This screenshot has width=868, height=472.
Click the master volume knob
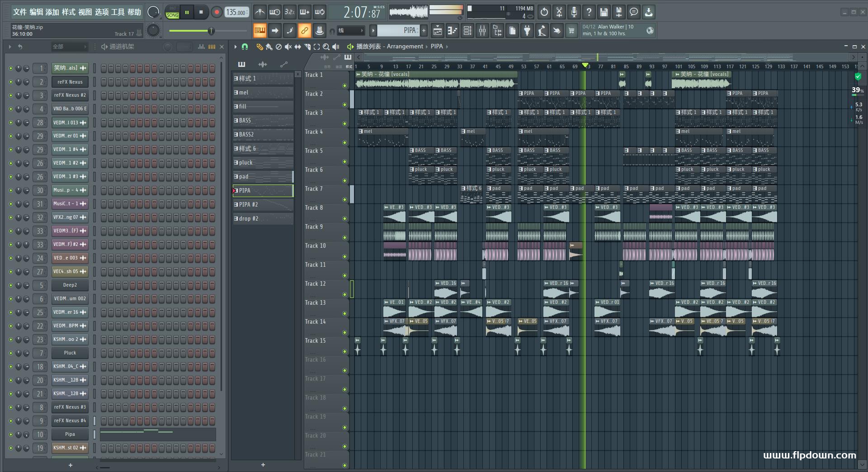click(x=153, y=12)
